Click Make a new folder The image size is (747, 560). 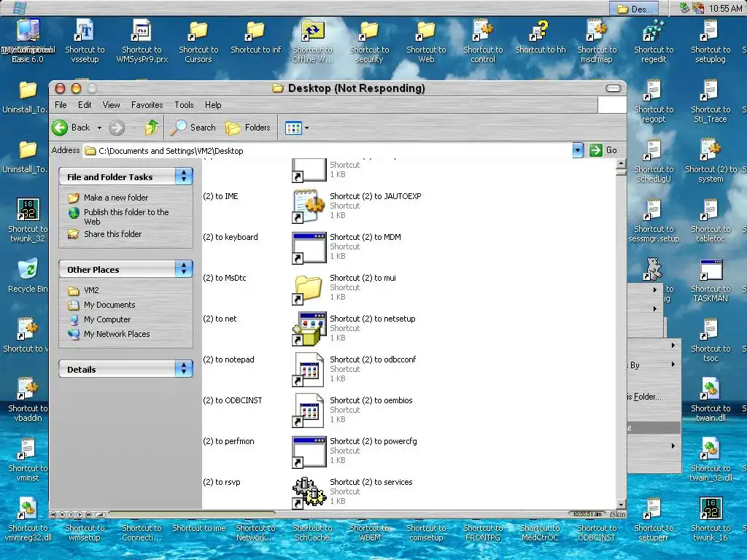point(116,198)
